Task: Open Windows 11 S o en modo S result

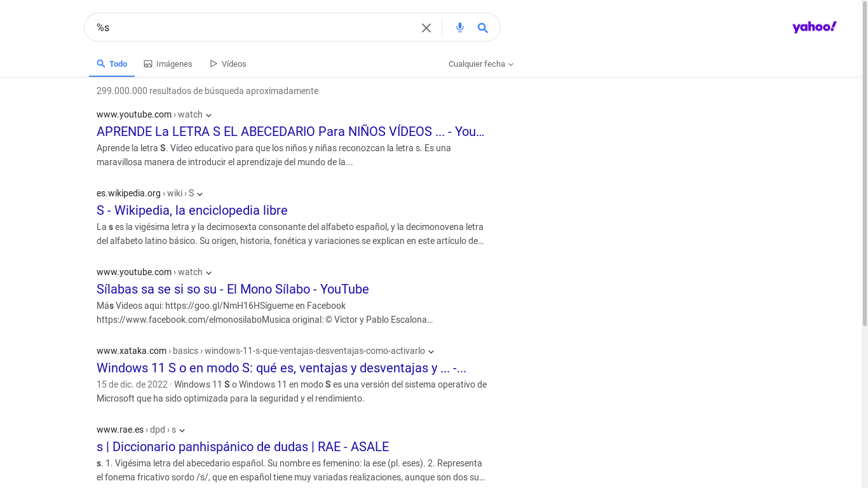Action: point(281,368)
